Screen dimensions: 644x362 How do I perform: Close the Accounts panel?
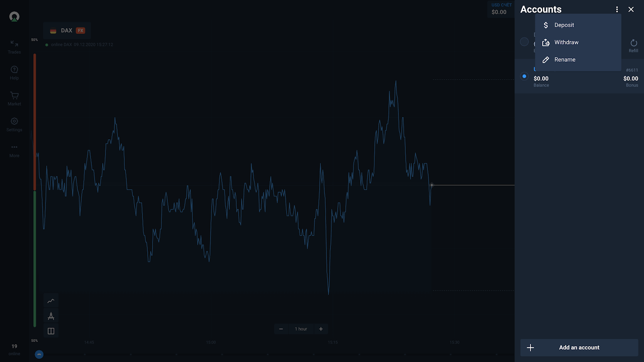[631, 9]
